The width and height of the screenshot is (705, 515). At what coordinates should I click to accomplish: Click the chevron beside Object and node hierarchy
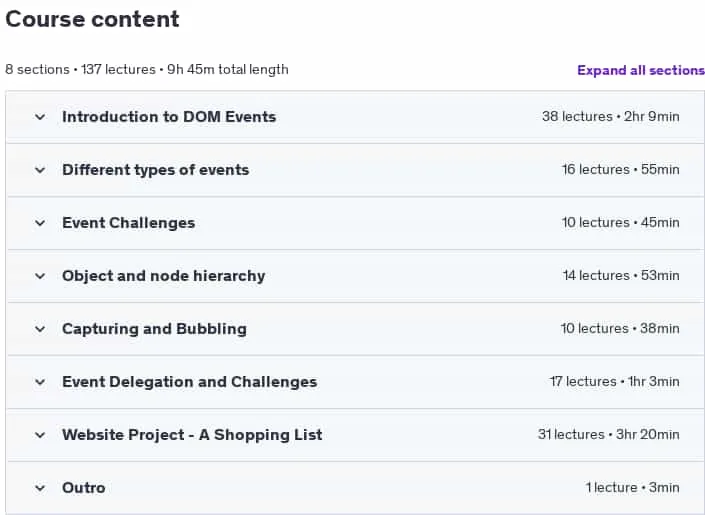(40, 276)
